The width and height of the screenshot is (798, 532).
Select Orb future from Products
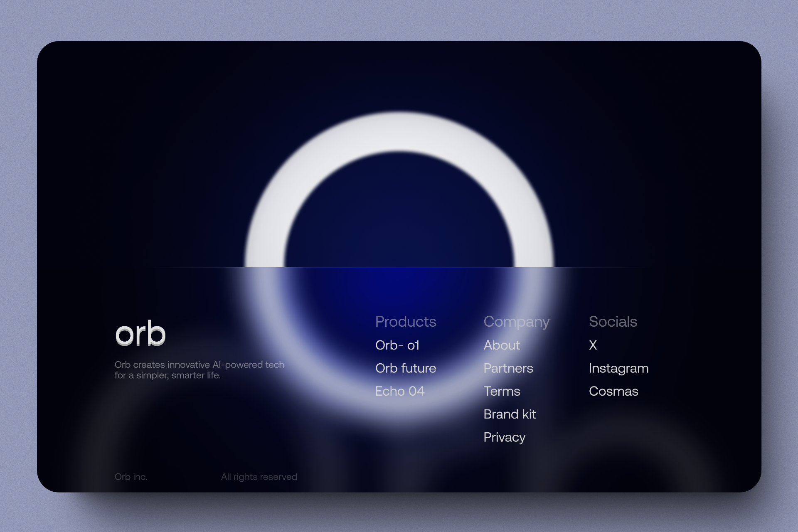tap(405, 368)
